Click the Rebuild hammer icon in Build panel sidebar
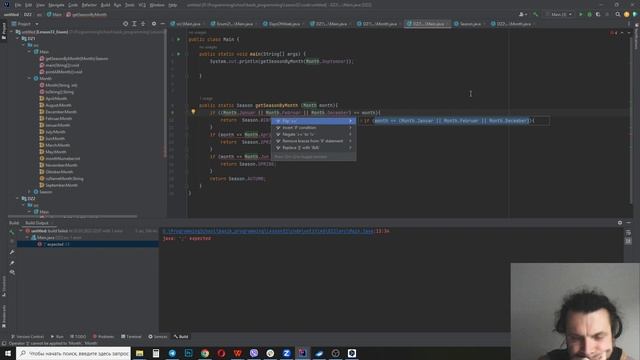This screenshot has height=360, width=640. point(12,232)
